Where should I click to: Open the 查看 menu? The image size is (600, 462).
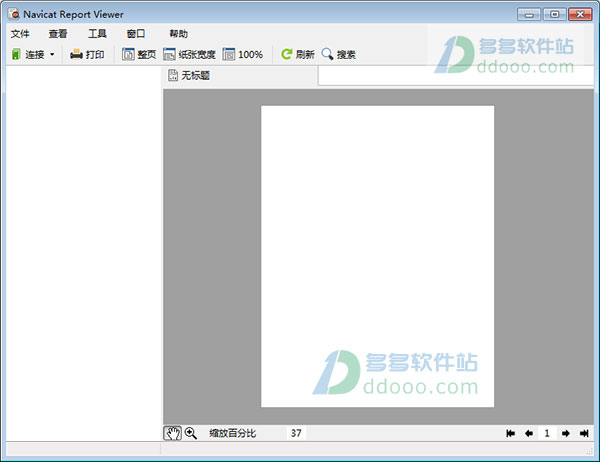click(58, 34)
